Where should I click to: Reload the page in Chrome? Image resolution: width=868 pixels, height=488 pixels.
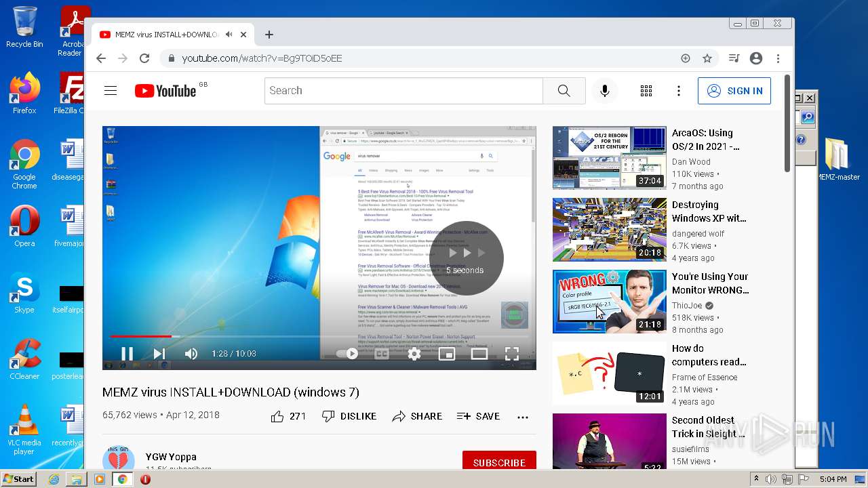tap(144, 58)
